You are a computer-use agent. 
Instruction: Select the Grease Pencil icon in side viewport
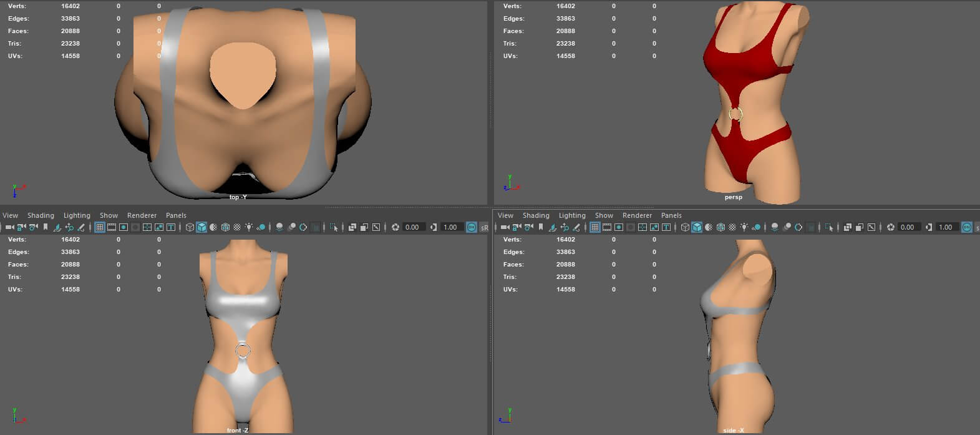tap(576, 227)
